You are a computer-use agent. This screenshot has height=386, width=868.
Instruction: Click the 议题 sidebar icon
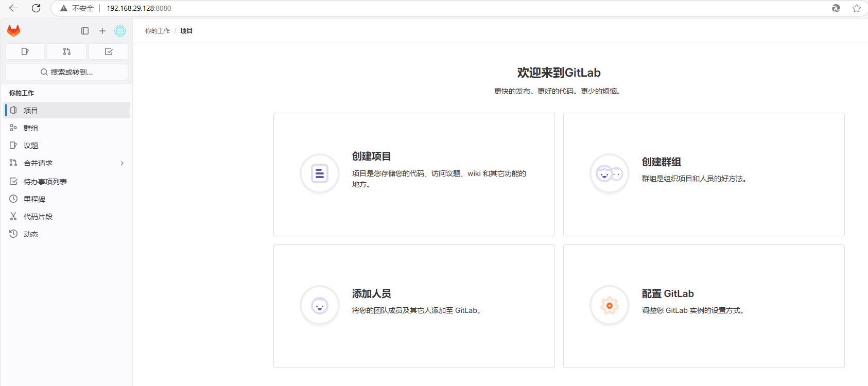tap(13, 145)
